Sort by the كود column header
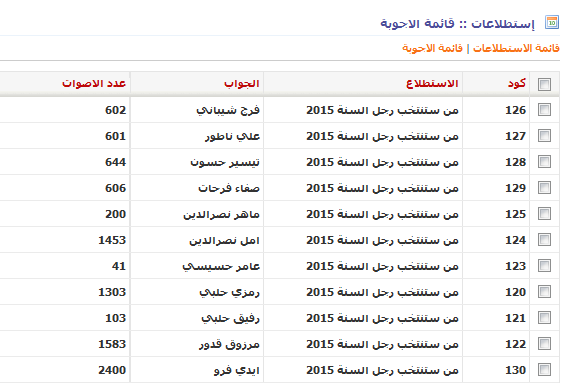Image resolution: width=568 pixels, height=389 pixels. coord(517,84)
